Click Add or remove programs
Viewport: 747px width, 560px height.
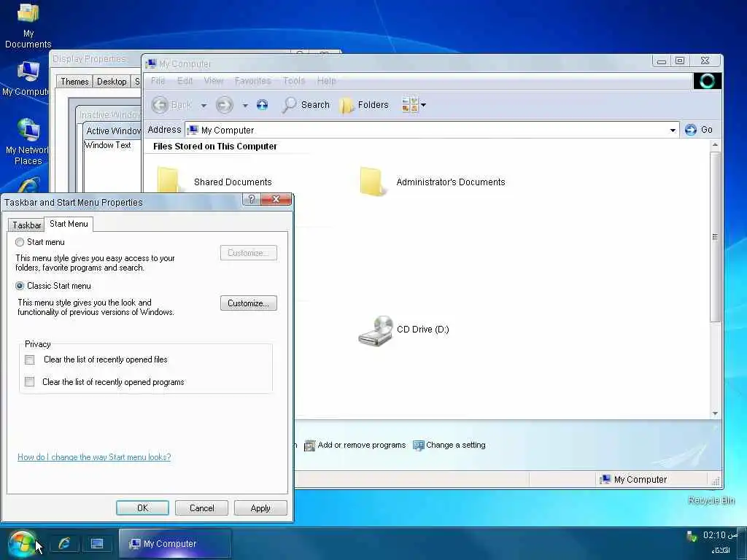(x=355, y=446)
